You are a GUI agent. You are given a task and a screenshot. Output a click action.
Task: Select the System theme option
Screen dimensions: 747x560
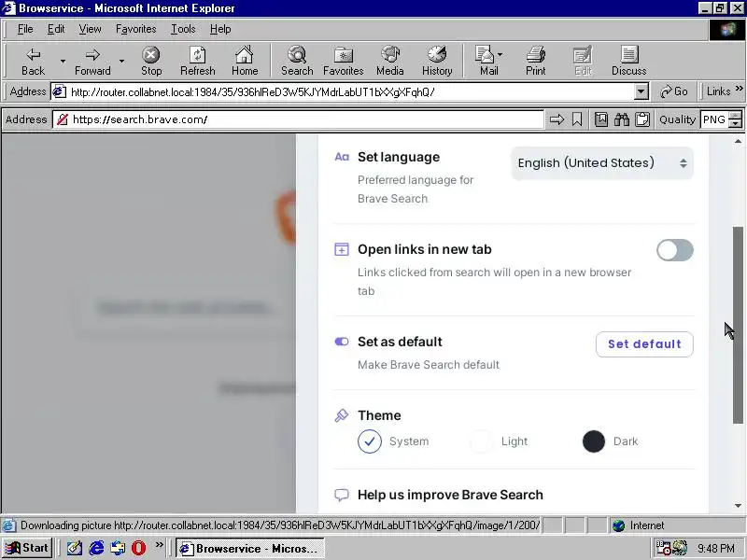(370, 441)
